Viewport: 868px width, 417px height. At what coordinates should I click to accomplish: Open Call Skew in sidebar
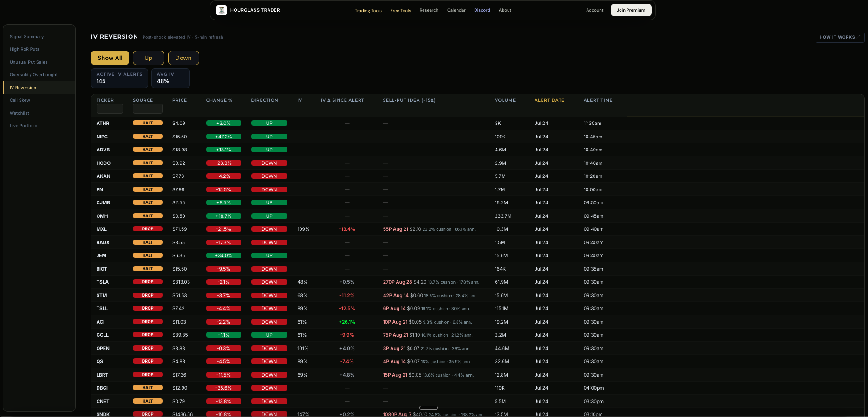tap(20, 100)
